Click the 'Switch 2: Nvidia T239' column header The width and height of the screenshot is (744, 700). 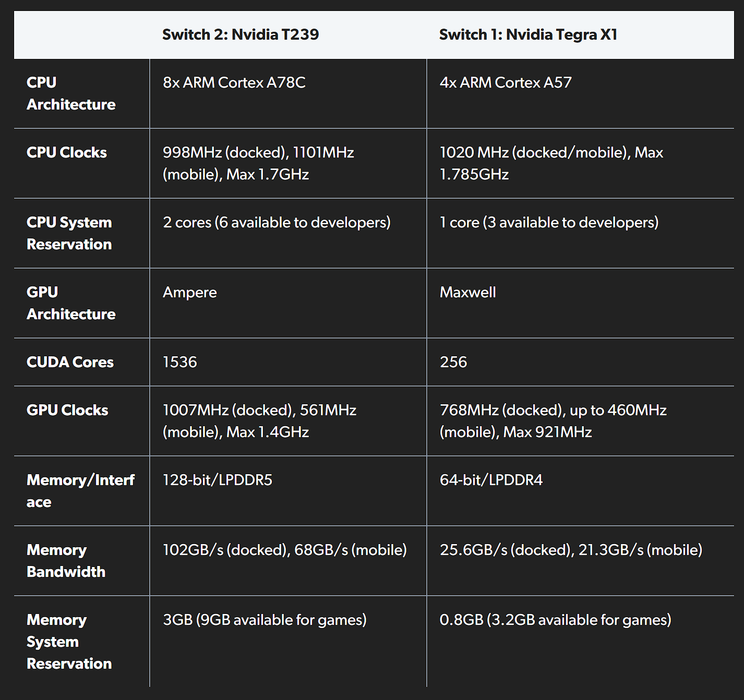coord(241,34)
